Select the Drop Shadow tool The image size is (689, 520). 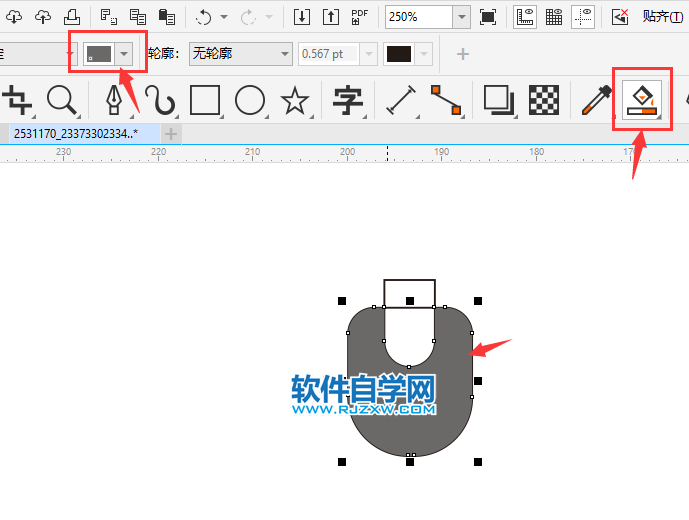click(x=499, y=100)
